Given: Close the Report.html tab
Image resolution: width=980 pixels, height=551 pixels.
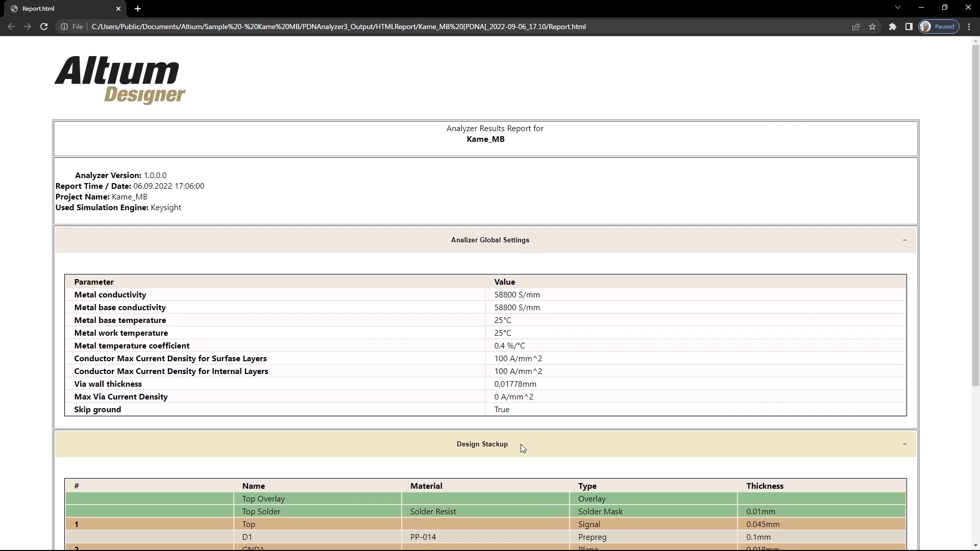Looking at the screenshot, I should point(118,9).
